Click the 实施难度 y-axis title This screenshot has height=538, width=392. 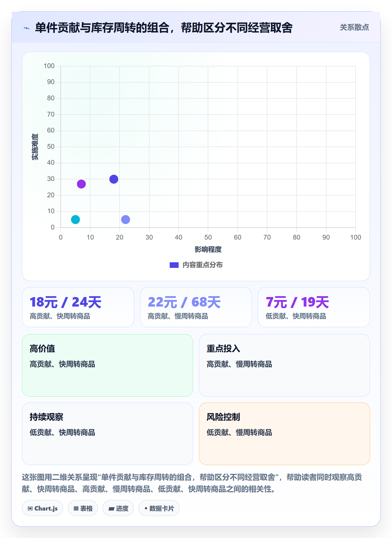click(35, 147)
